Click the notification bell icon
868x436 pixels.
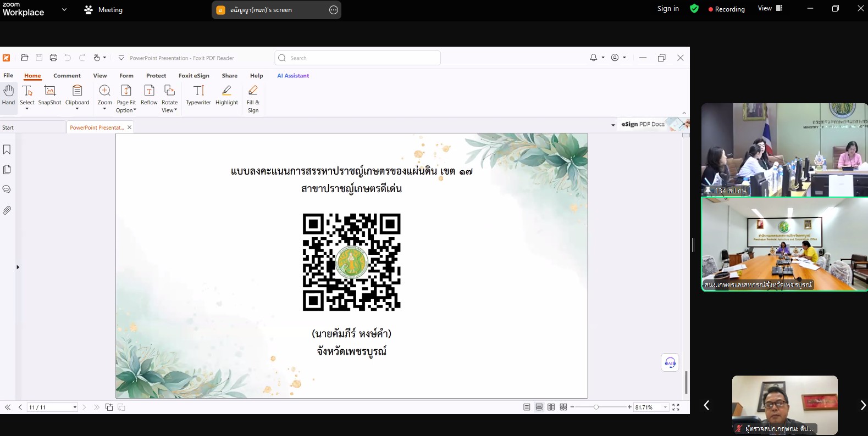click(x=594, y=58)
